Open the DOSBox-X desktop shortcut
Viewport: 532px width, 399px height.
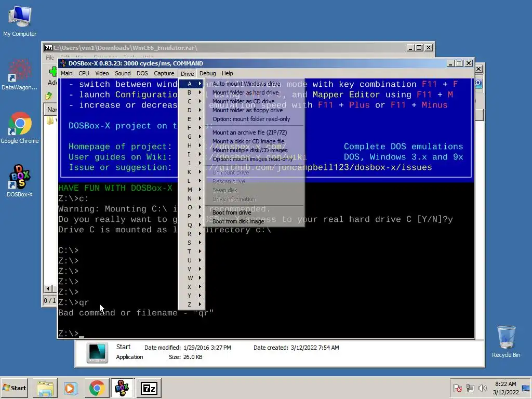pos(20,181)
